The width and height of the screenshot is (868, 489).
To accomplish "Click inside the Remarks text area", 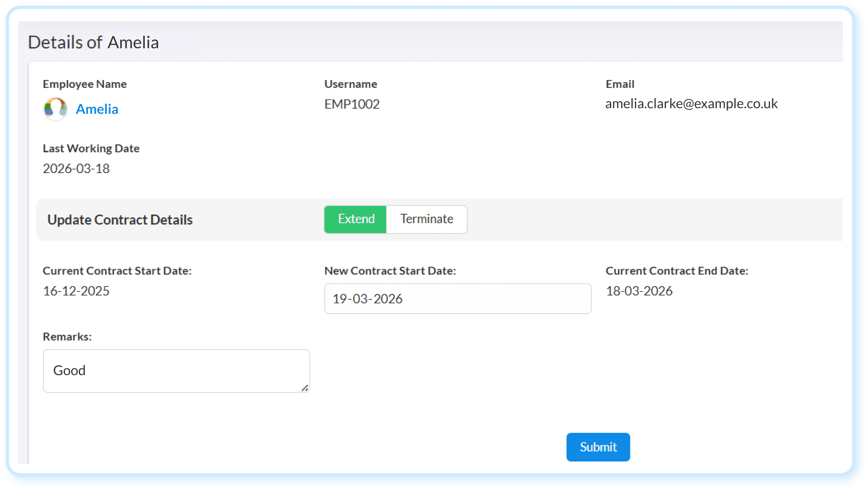I will click(x=176, y=371).
